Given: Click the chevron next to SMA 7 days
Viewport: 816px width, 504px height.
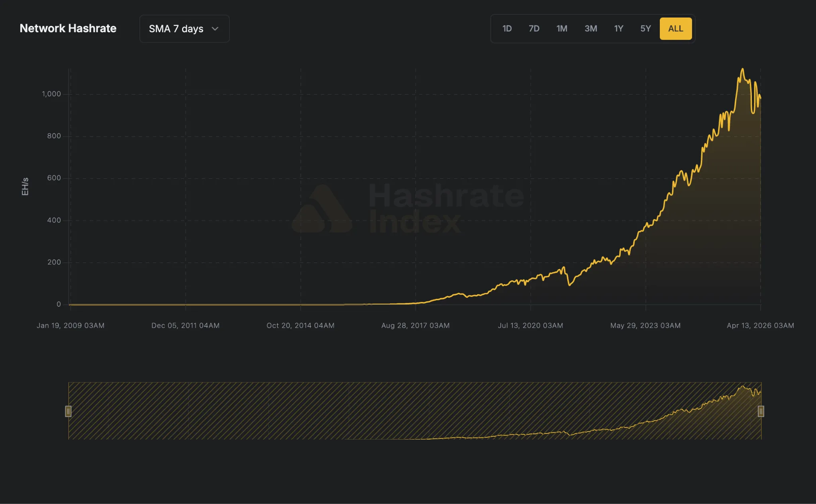Looking at the screenshot, I should 215,29.
